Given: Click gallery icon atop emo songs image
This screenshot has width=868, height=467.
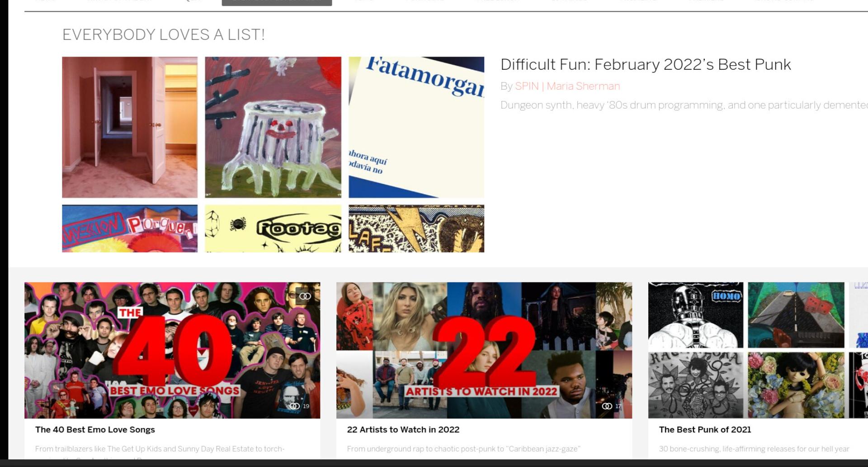Looking at the screenshot, I should pyautogui.click(x=305, y=296).
